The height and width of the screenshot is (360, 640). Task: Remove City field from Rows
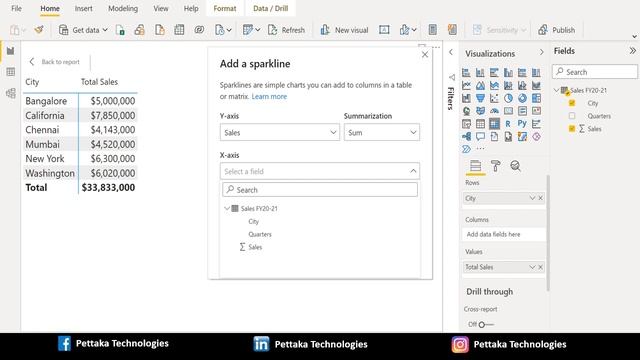click(540, 198)
